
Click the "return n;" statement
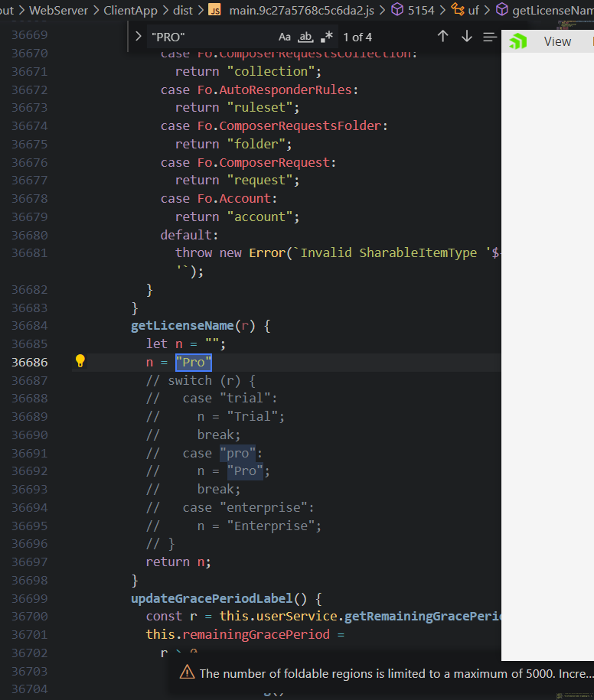point(178,562)
